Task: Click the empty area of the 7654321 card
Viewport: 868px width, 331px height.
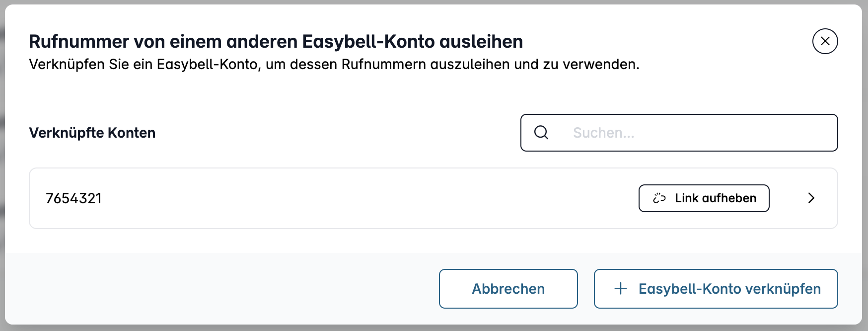Action: [x=367, y=198]
